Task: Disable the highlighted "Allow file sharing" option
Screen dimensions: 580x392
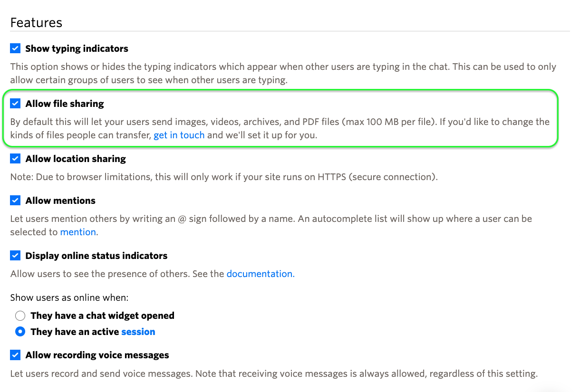Action: click(x=15, y=103)
